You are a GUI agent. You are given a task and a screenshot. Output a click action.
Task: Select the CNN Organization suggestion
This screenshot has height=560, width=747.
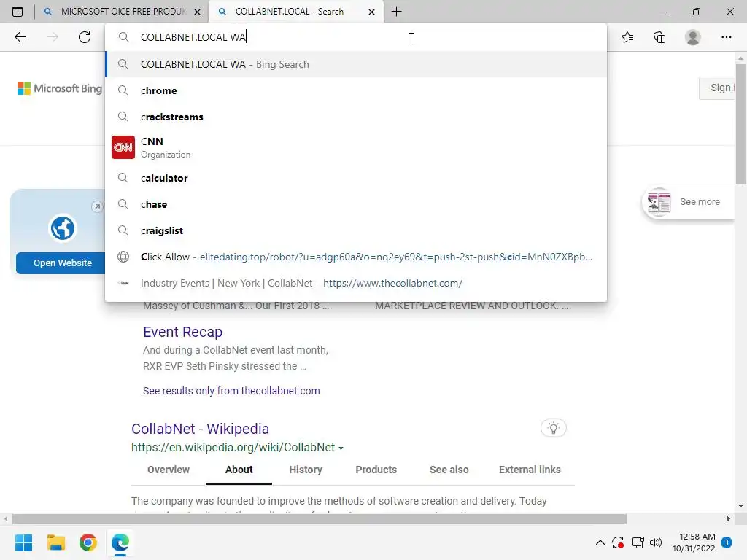(x=356, y=147)
